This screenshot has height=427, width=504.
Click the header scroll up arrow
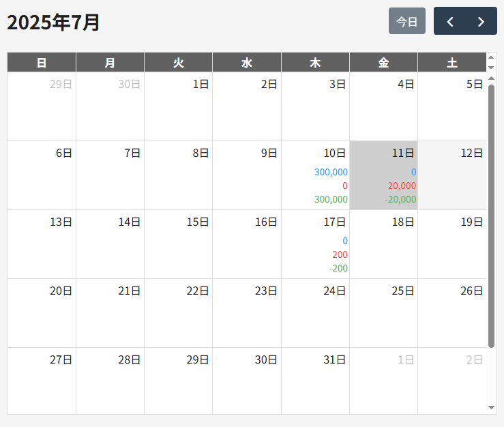pos(491,58)
